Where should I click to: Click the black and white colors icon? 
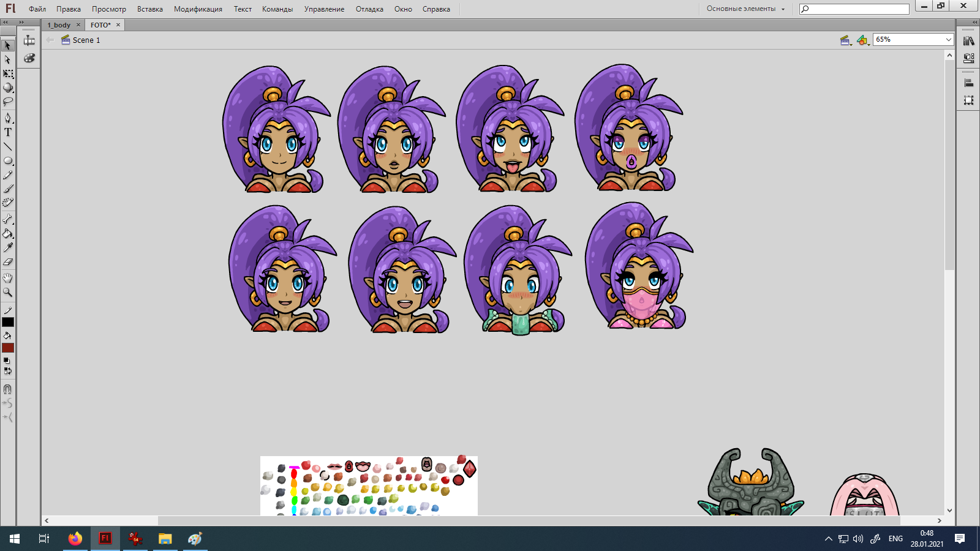tap(6, 361)
